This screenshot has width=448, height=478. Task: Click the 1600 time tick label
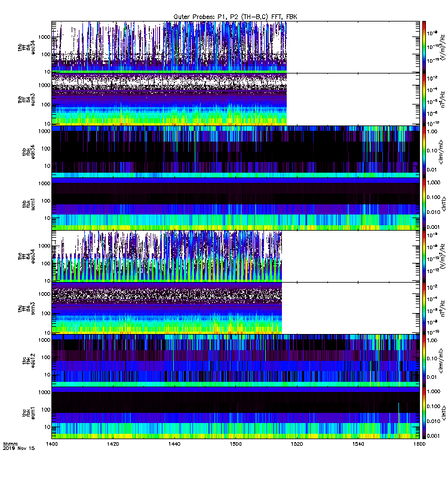click(420, 444)
